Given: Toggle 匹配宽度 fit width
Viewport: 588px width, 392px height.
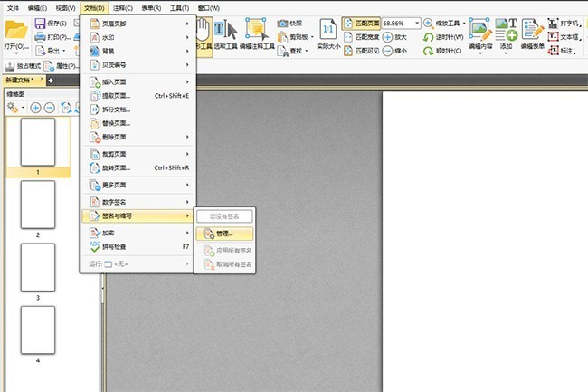Looking at the screenshot, I should tap(361, 37).
